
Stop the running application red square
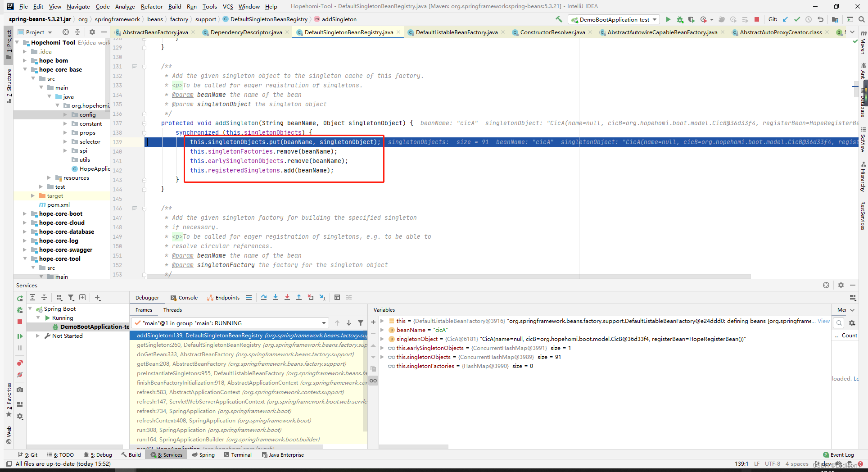(x=757, y=19)
